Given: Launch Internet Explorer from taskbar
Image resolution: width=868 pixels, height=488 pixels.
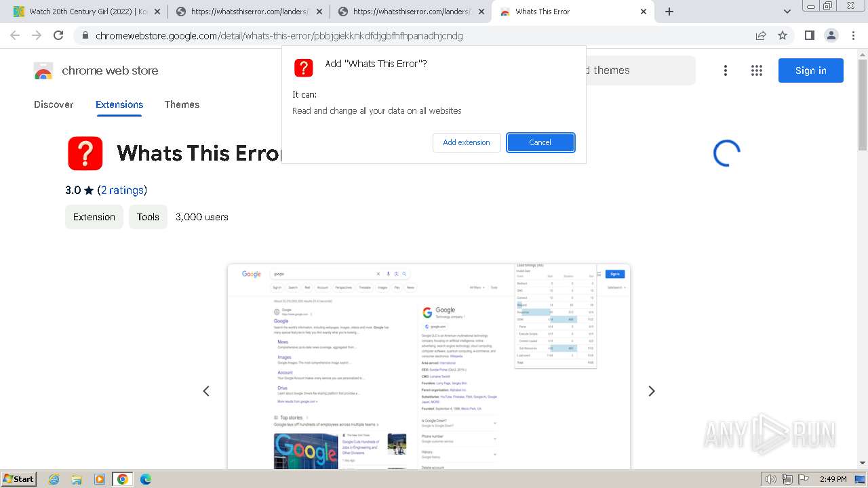Looking at the screenshot, I should tap(54, 479).
